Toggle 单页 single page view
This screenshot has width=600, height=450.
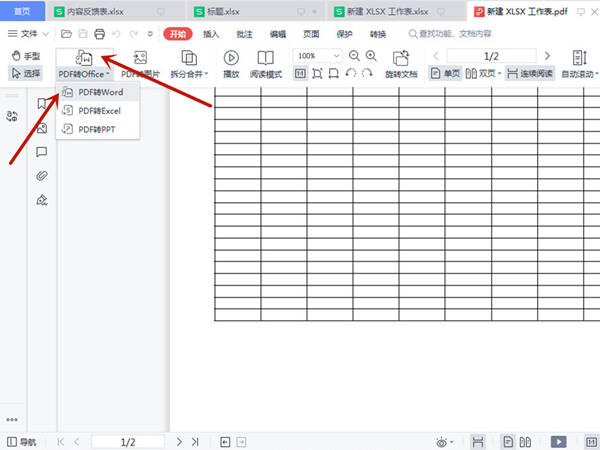pyautogui.click(x=445, y=73)
